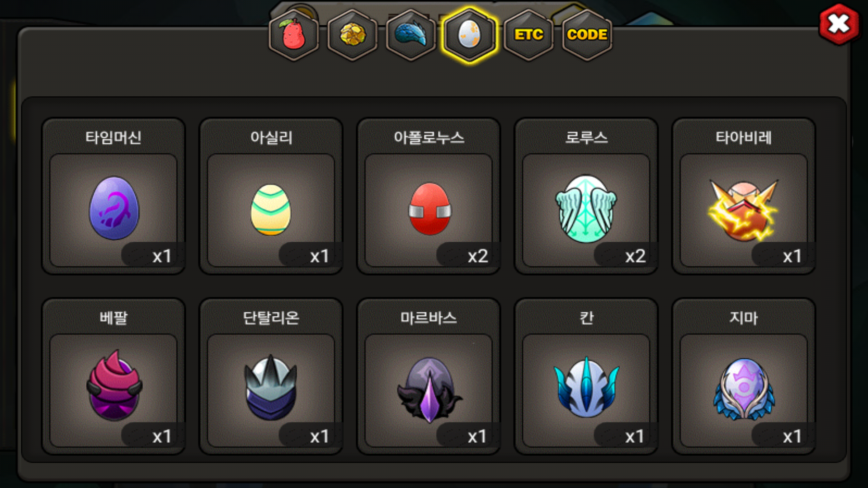Select the purple 타임머신 egg

click(113, 208)
